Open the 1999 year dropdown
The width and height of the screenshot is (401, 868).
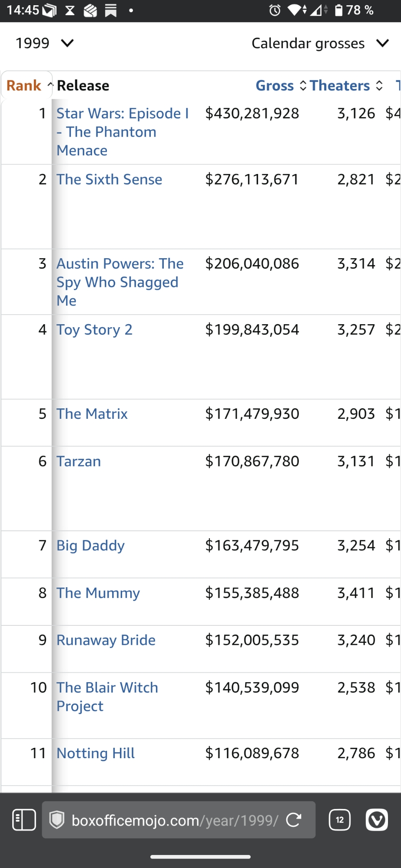pyautogui.click(x=44, y=43)
